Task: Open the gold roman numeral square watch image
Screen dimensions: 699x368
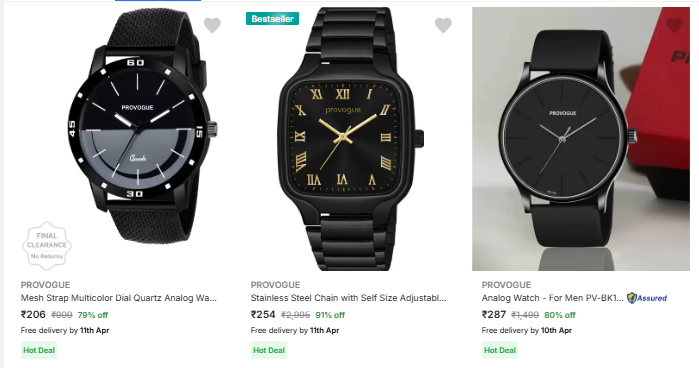Action: coord(350,139)
